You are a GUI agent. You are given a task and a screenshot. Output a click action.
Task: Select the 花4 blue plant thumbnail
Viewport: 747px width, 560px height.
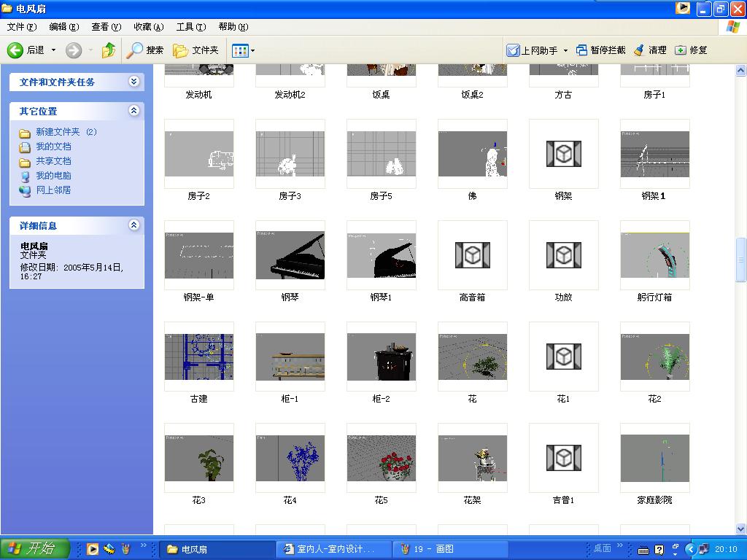(290, 458)
